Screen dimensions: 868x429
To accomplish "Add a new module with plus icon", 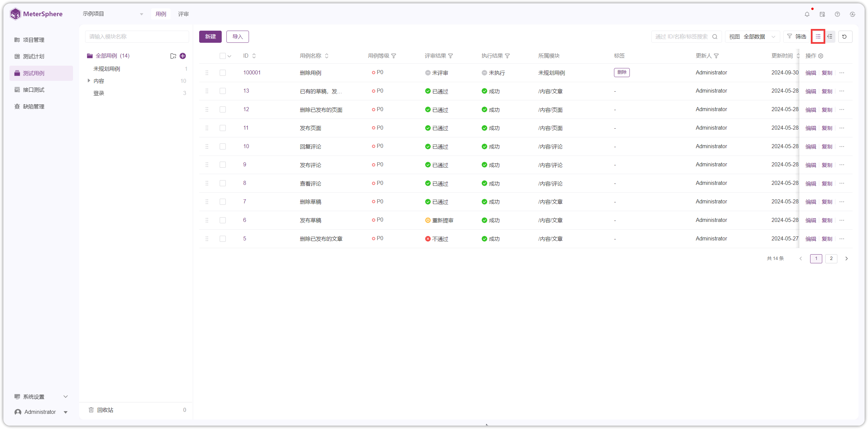I will (183, 56).
